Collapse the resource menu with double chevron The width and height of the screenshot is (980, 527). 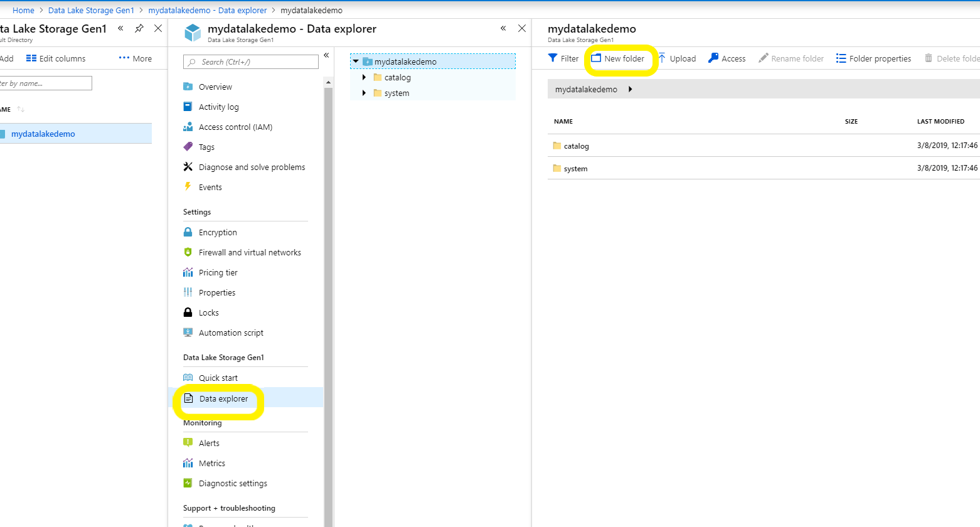[x=326, y=55]
